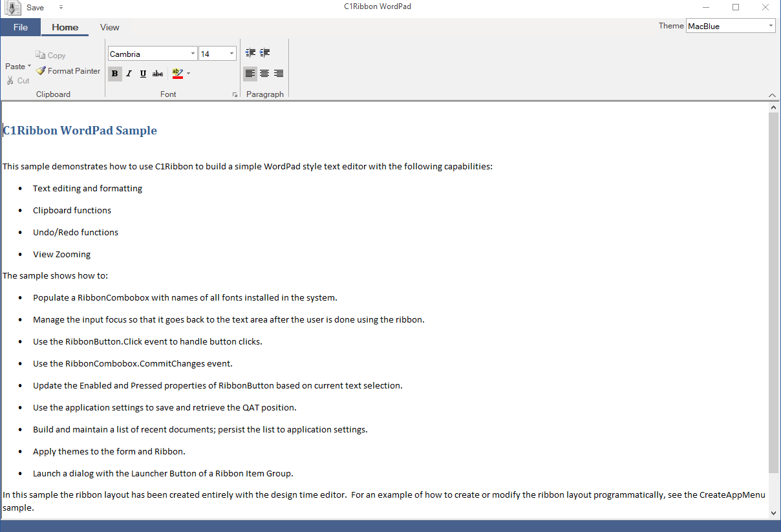This screenshot has height=532, width=781.
Task: Click the scrollbar down arrow
Action: (x=773, y=513)
